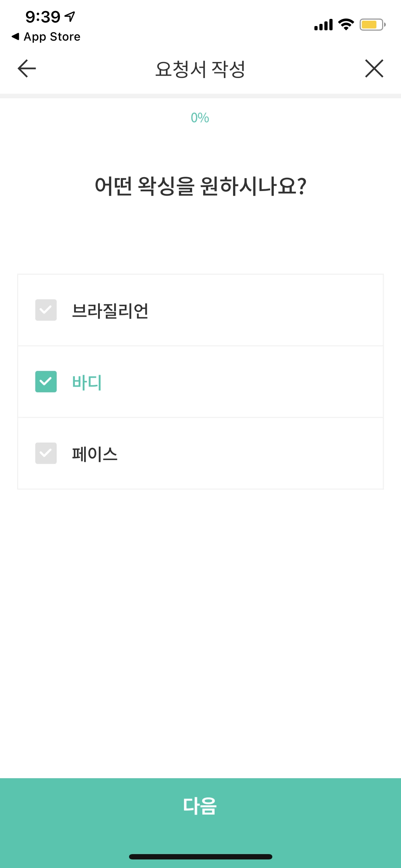Tap the cellular signal bars icon

pos(323,24)
